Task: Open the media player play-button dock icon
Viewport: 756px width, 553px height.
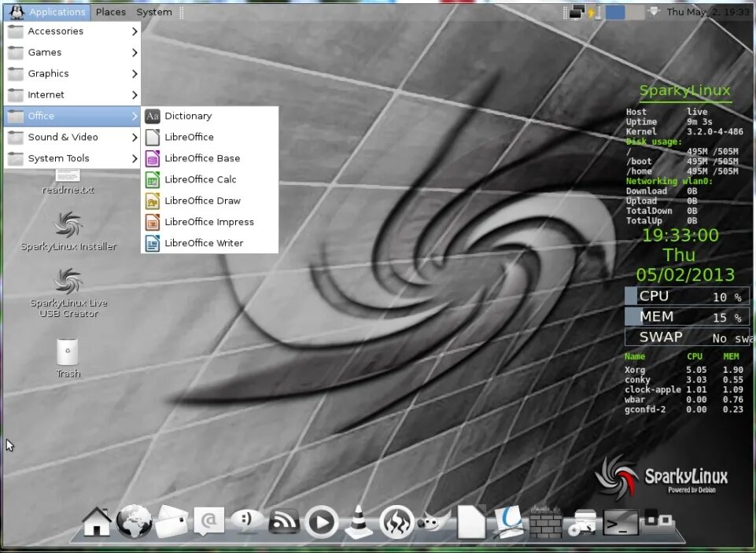Action: [321, 522]
